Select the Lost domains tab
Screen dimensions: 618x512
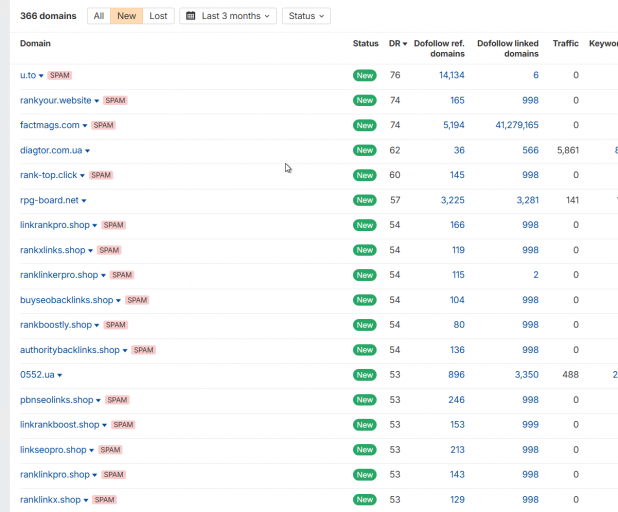tap(158, 16)
